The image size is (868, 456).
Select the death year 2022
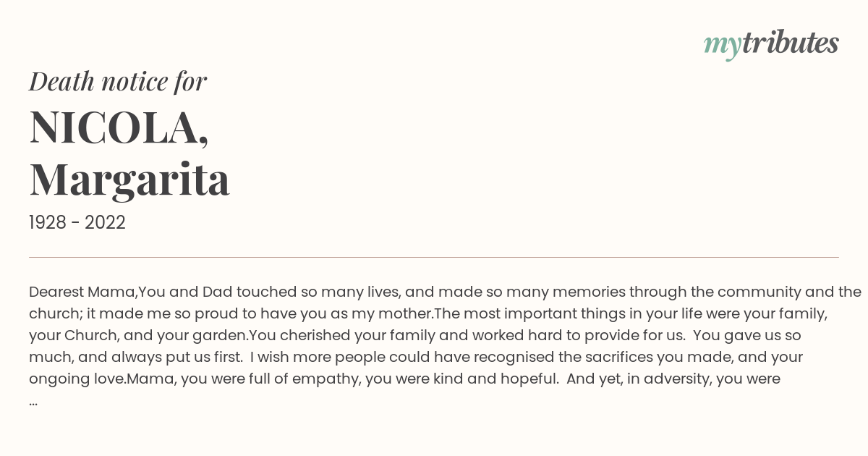105,223
